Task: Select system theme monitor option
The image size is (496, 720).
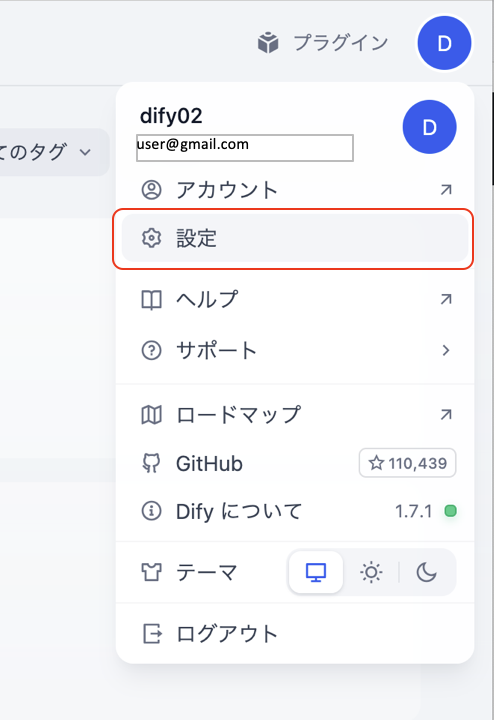Action: click(316, 573)
